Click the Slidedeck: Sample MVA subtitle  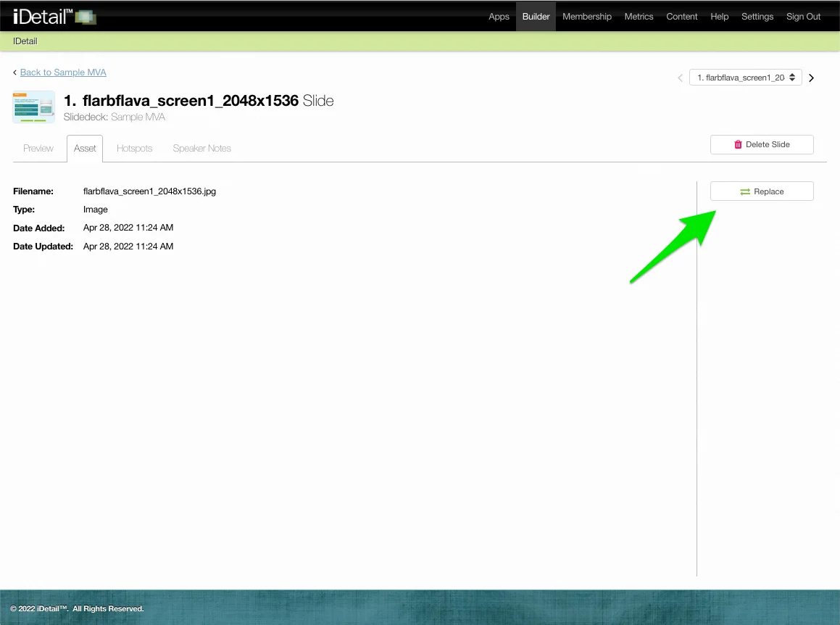point(114,117)
